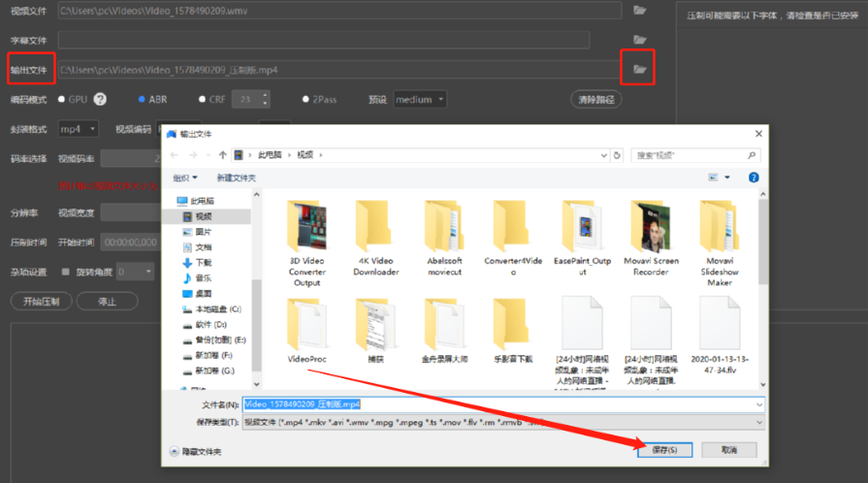Viewport: 868px width, 483px height.
Task: Select GPU encoding mode
Action: tap(61, 99)
